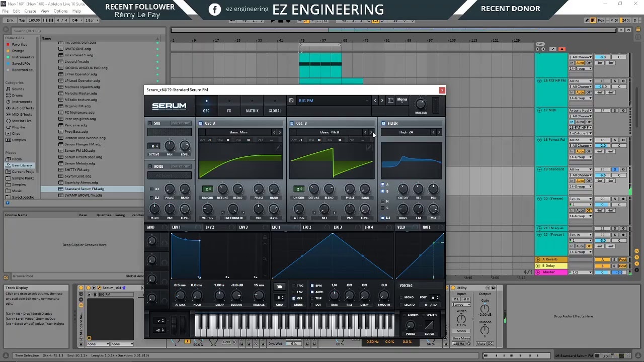Toggle LFO BPM sync checkbox
The width and height of the screenshot is (644, 362).
coord(312,286)
